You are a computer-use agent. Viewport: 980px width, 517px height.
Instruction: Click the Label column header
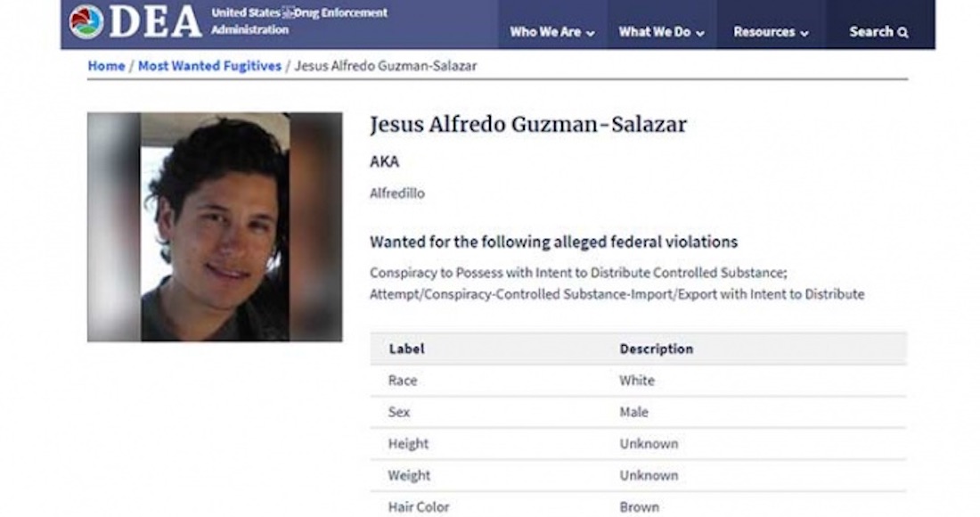[407, 349]
